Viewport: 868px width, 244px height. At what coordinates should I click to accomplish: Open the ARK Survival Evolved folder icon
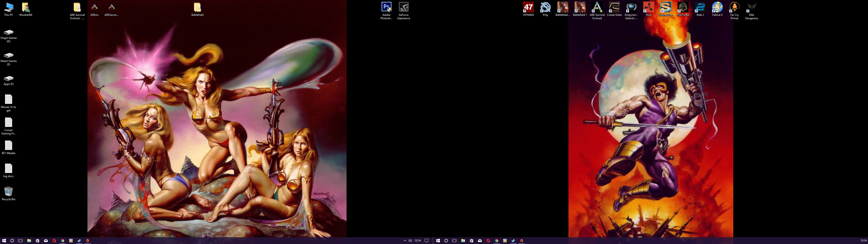coord(77,11)
